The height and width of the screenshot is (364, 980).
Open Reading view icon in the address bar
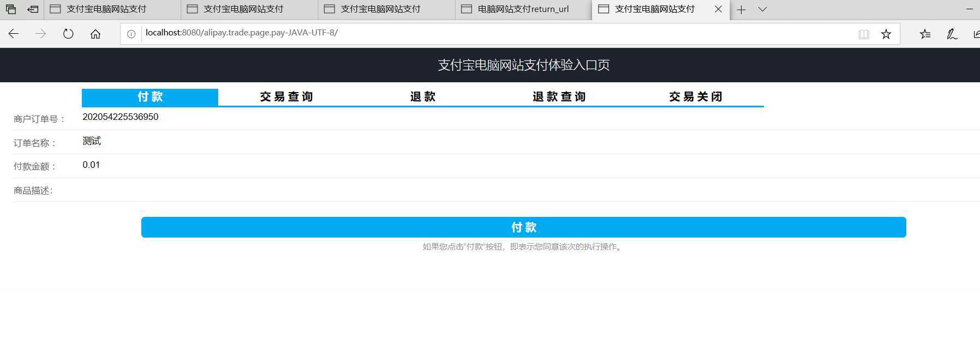click(x=864, y=34)
